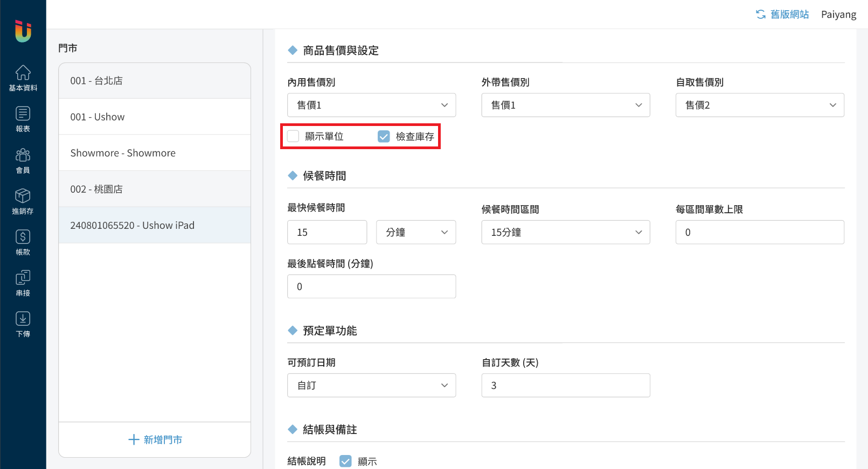Open the 進銷存 inventory box icon
The width and height of the screenshot is (868, 469).
23,196
